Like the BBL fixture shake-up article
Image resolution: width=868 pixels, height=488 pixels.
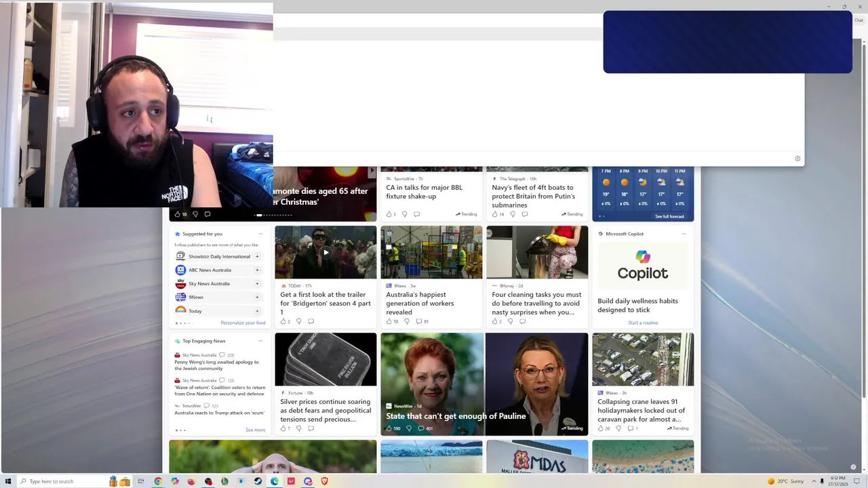389,214
